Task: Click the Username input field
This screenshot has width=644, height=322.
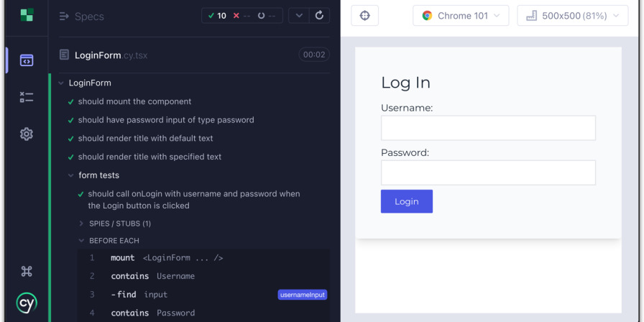Action: point(488,128)
